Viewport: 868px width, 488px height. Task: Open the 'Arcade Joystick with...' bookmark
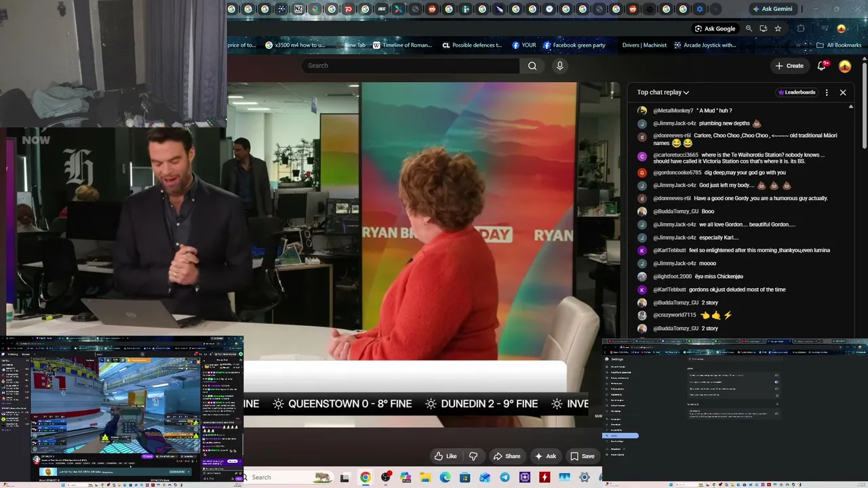click(705, 45)
